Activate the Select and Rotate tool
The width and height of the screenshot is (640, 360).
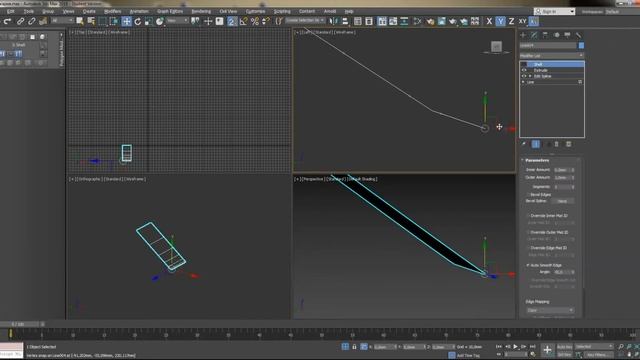click(x=138, y=21)
